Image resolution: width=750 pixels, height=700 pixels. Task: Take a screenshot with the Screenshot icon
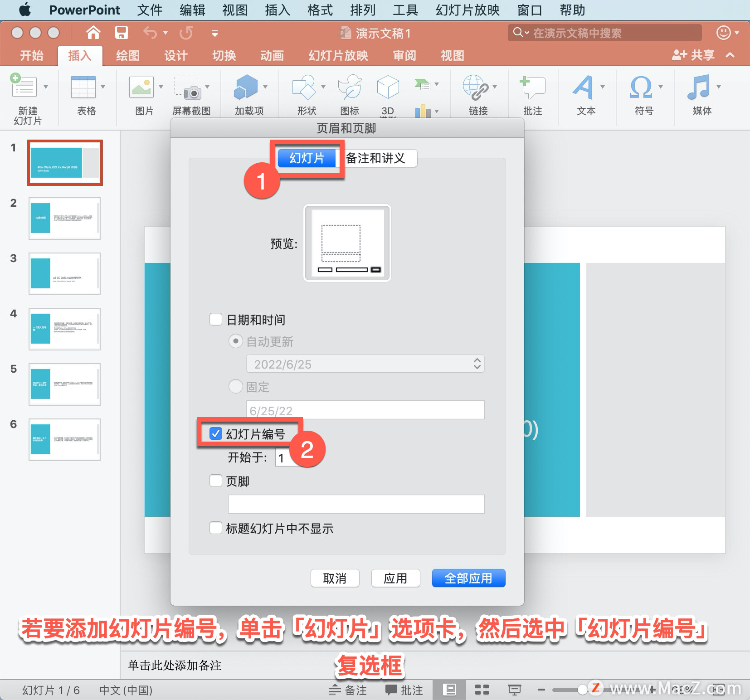[188, 87]
